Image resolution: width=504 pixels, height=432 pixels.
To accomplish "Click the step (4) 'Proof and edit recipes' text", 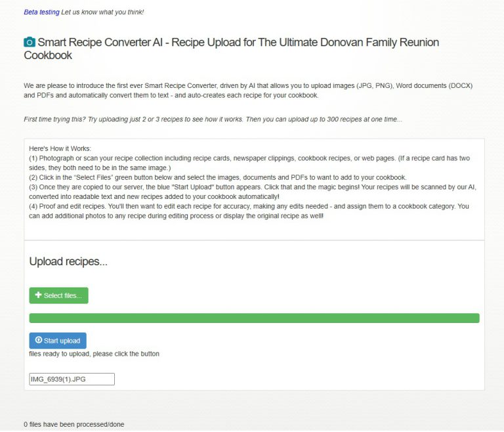I will tap(249, 211).
